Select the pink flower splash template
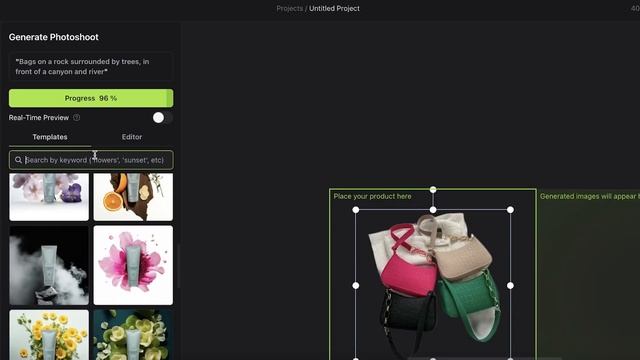This screenshot has width=640, height=360. (x=133, y=265)
